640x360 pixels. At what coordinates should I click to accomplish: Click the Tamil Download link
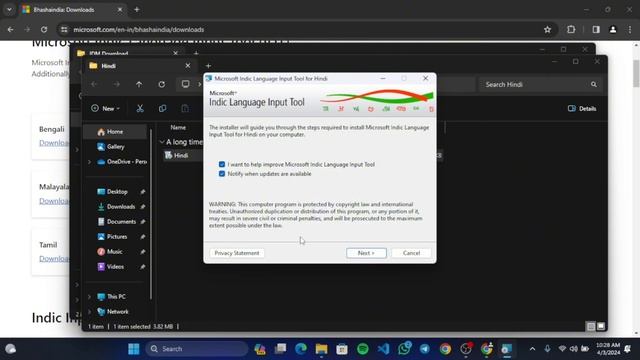53,259
